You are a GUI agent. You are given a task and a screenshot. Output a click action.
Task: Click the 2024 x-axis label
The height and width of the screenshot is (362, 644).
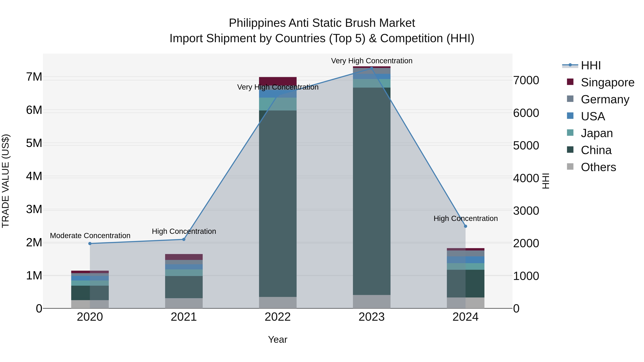465,317
